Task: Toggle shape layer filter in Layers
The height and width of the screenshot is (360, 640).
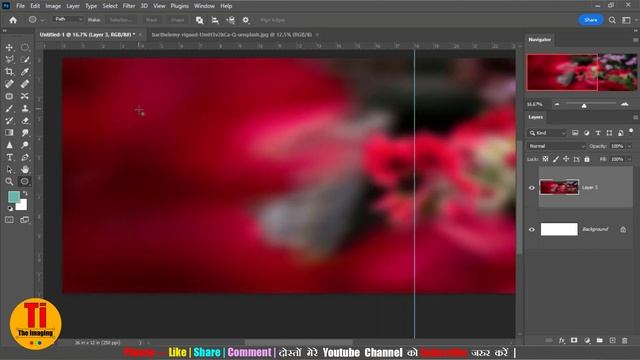Action: [x=609, y=133]
